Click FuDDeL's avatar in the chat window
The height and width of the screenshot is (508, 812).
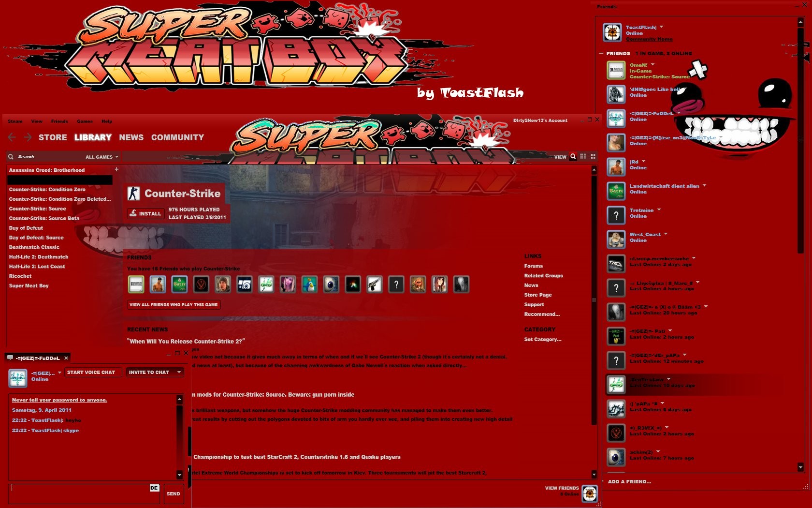click(x=18, y=377)
